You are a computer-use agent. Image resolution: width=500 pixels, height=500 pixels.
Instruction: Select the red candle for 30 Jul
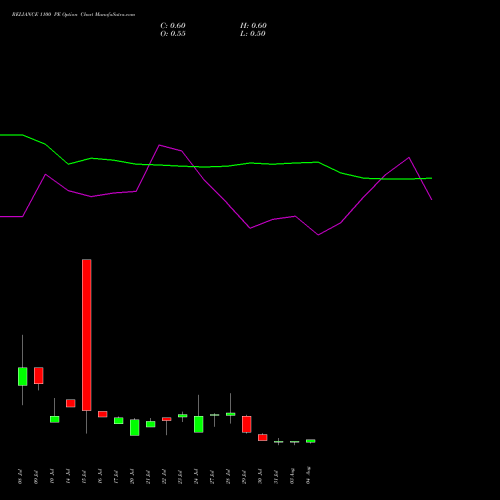263,437
